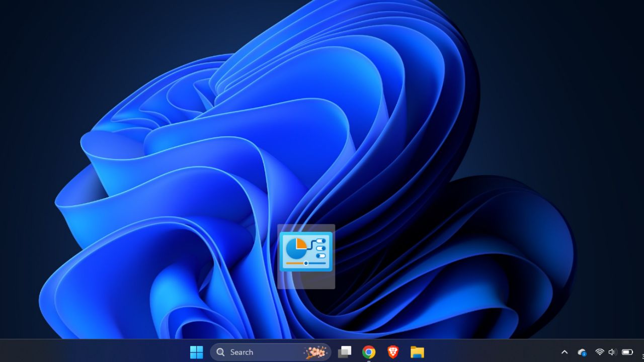The height and width of the screenshot is (362, 644).
Task: Launch Google Chrome from the taskbar
Action: pos(369,352)
